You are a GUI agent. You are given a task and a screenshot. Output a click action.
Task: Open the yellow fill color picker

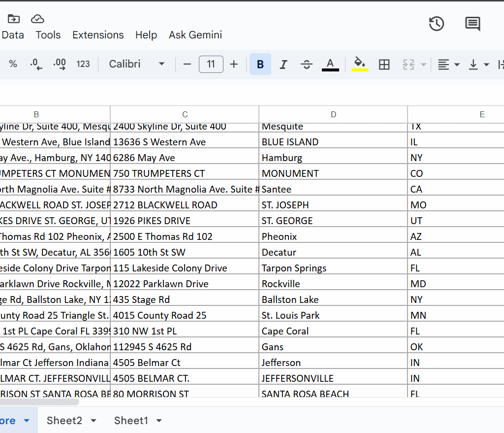pyautogui.click(x=360, y=64)
